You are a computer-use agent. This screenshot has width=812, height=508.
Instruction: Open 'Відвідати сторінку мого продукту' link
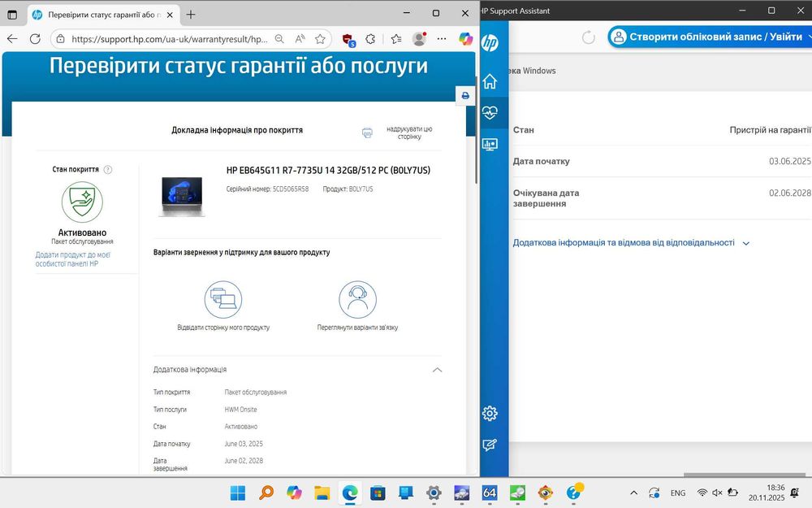coord(223,328)
